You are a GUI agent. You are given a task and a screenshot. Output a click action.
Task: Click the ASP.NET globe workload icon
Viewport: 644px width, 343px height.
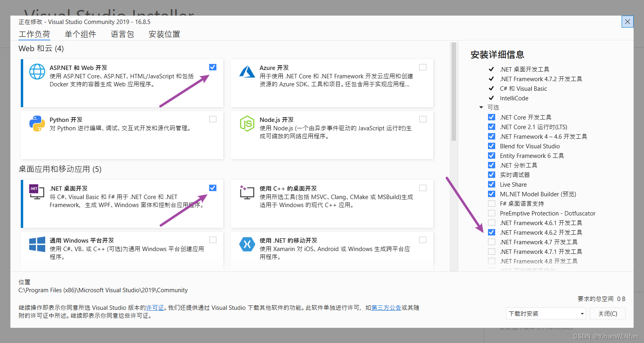[x=37, y=72]
